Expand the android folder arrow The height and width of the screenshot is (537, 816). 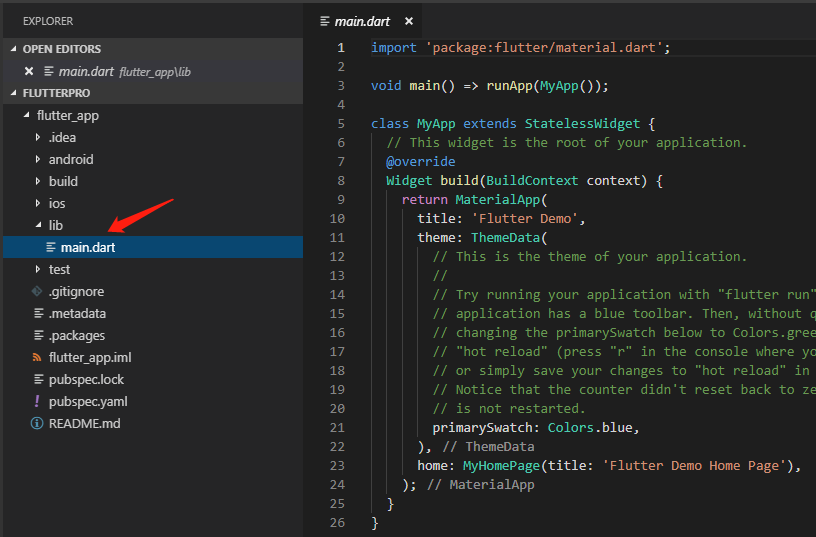coord(37,159)
